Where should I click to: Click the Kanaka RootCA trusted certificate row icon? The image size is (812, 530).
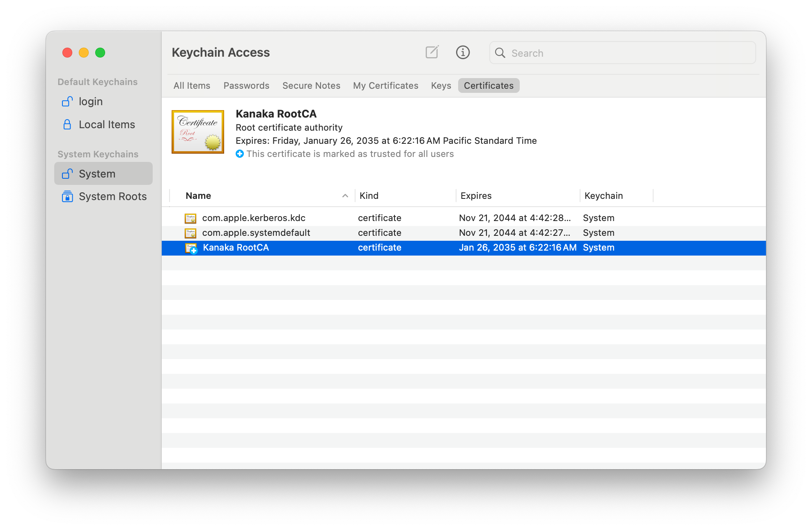click(x=191, y=248)
